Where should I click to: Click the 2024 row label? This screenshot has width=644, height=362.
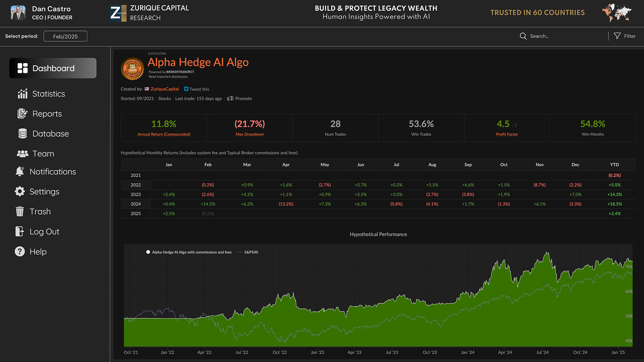point(136,204)
